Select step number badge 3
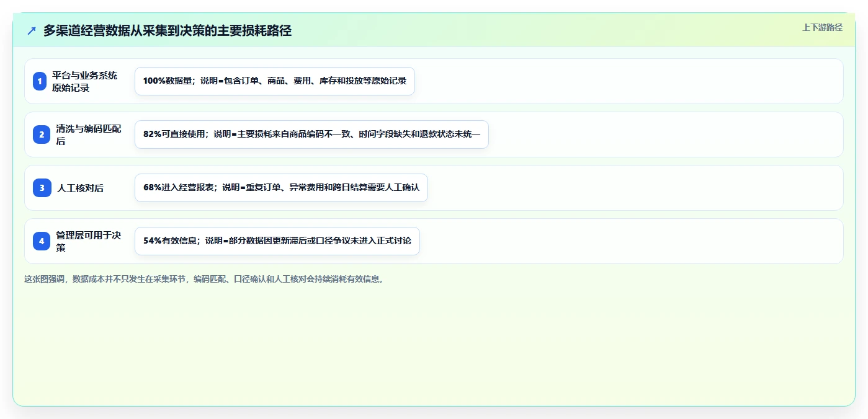Viewport: 868px width, 419px height. (42, 188)
